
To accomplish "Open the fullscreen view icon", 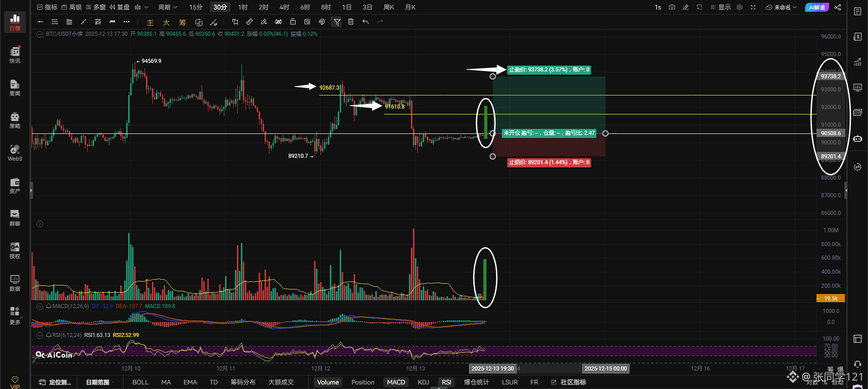I will 753,7.
